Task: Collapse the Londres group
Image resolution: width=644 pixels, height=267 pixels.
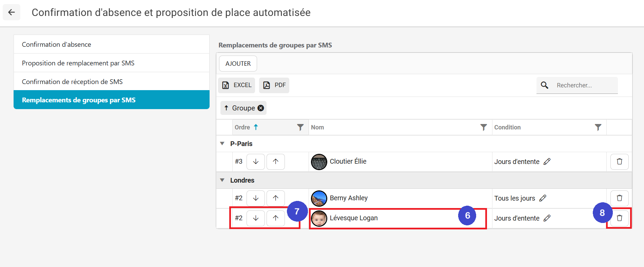Action: pyautogui.click(x=222, y=180)
